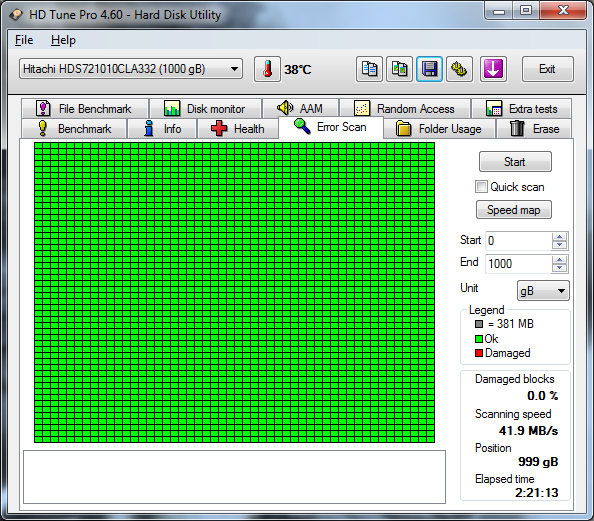Copy screenshot to clipboard icon
Image resolution: width=594 pixels, height=521 pixels.
click(399, 69)
